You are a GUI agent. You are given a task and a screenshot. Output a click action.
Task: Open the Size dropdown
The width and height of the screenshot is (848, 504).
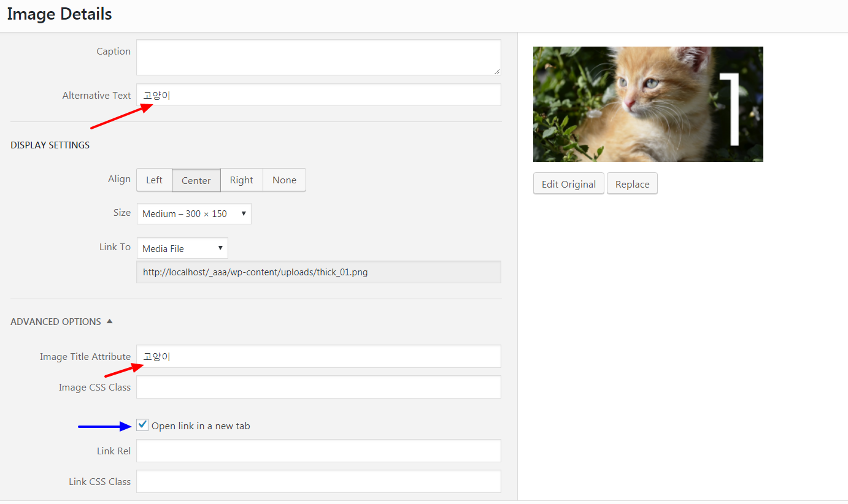tap(194, 213)
